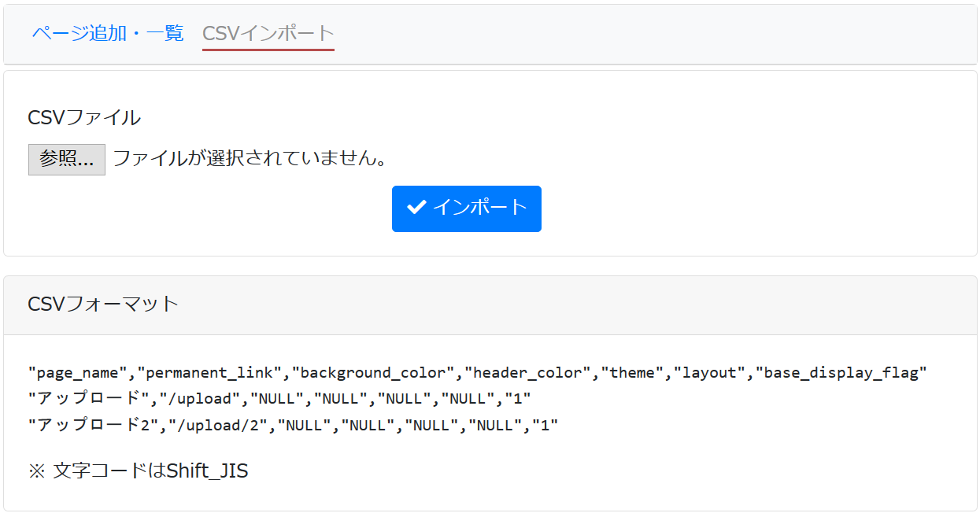The width and height of the screenshot is (980, 513).
Task: Click the CSVファイル field label
Action: click(84, 117)
